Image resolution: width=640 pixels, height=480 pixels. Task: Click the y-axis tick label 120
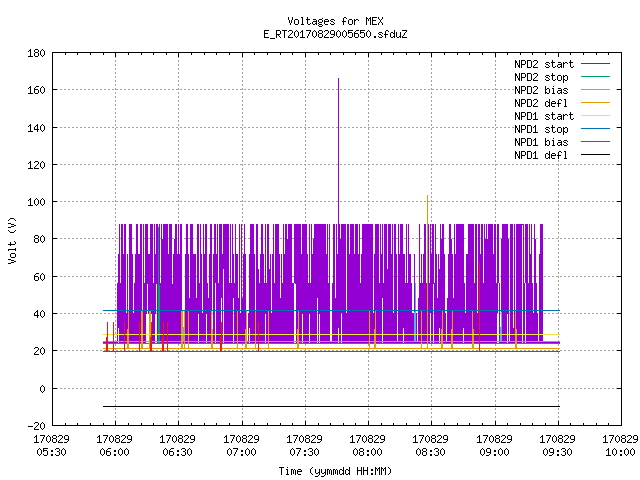pyautogui.click(x=36, y=165)
